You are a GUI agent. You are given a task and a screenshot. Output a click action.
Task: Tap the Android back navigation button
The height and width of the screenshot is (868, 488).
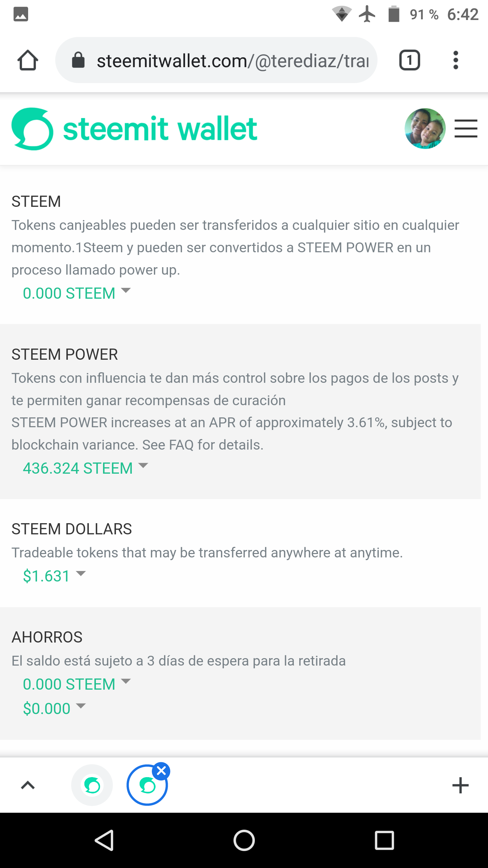click(x=104, y=840)
